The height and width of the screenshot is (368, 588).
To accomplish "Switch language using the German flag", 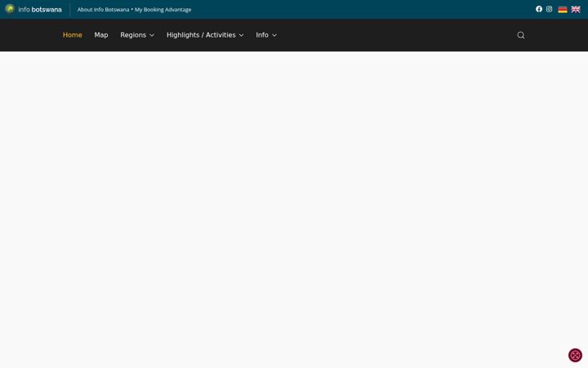I will click(x=563, y=9).
